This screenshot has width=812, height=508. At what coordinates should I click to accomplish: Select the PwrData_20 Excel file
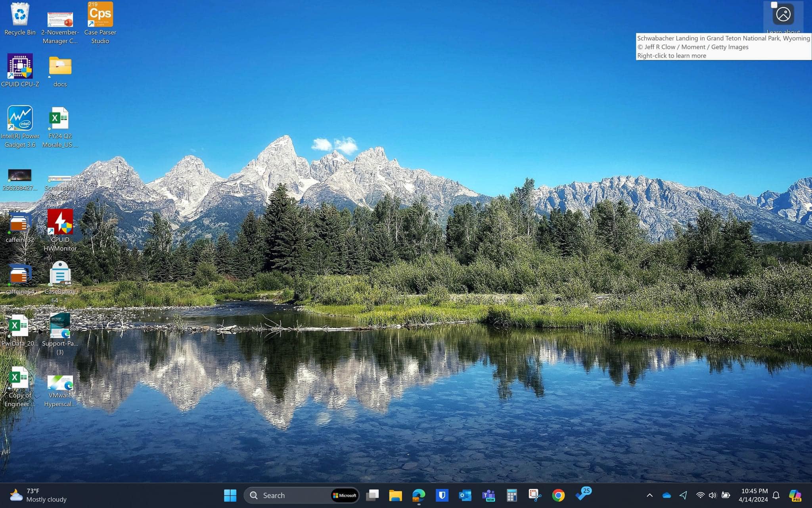coord(20,331)
